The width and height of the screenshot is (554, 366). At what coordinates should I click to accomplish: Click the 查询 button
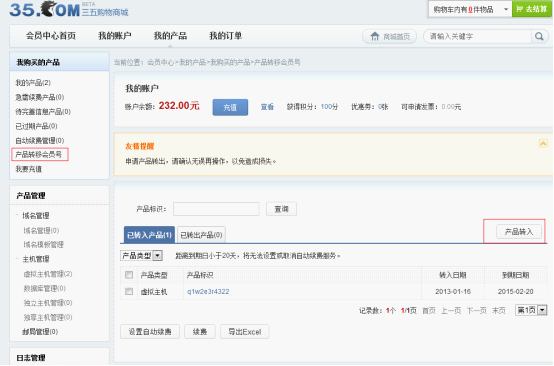pyautogui.click(x=281, y=209)
